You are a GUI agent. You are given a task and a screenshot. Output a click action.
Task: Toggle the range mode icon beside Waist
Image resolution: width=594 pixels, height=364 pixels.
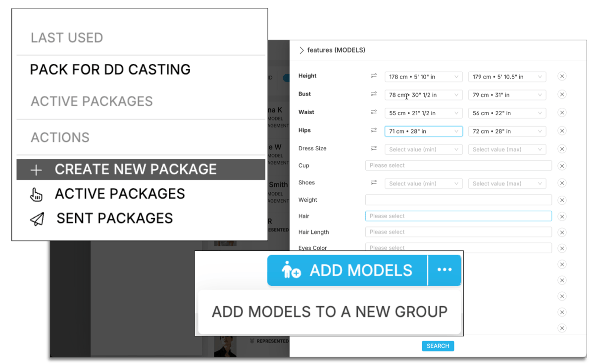coord(374,113)
